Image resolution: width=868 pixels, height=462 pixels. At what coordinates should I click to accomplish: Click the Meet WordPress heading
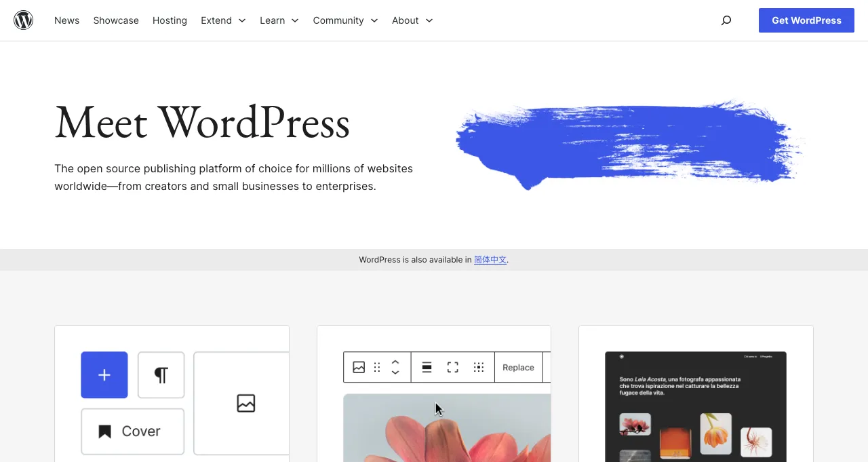(202, 123)
